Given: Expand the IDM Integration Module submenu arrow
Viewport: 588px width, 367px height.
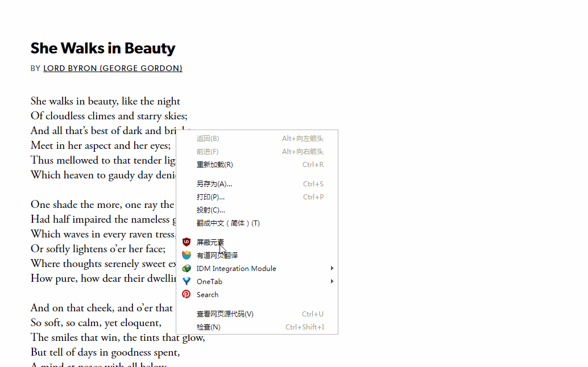Looking at the screenshot, I should 332,269.
